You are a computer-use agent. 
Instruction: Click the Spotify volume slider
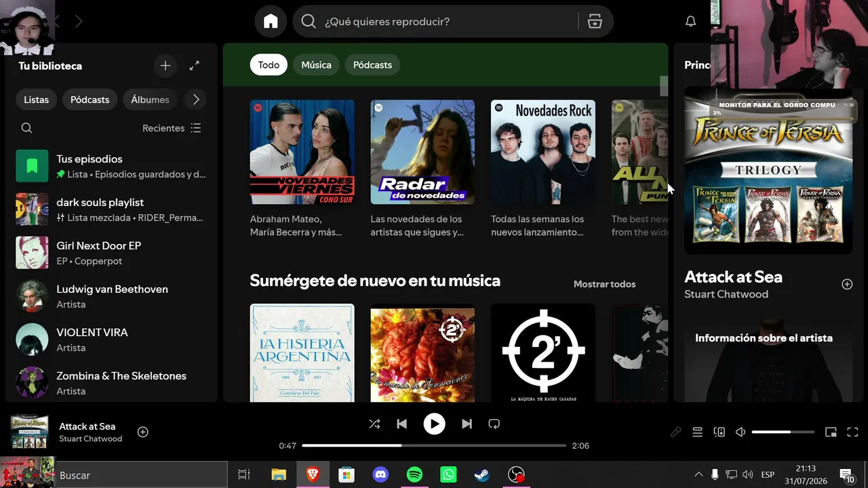[783, 432]
